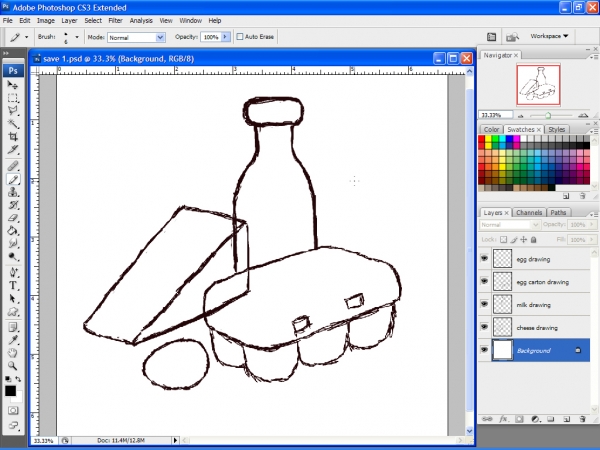Open the Layers panel Opacity arrow

(x=592, y=225)
